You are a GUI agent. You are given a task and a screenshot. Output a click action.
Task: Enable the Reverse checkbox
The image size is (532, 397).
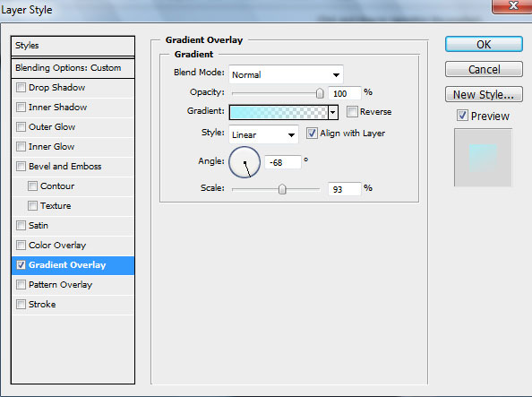click(x=352, y=111)
